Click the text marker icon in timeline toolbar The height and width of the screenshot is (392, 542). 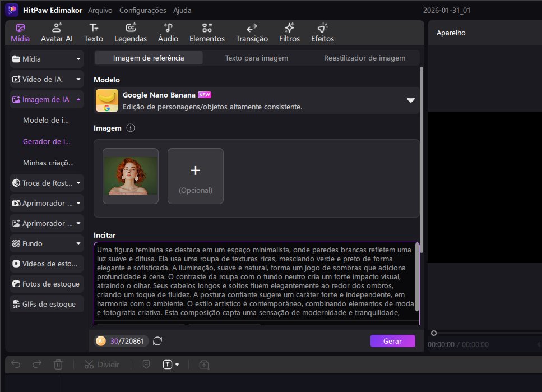tap(168, 365)
